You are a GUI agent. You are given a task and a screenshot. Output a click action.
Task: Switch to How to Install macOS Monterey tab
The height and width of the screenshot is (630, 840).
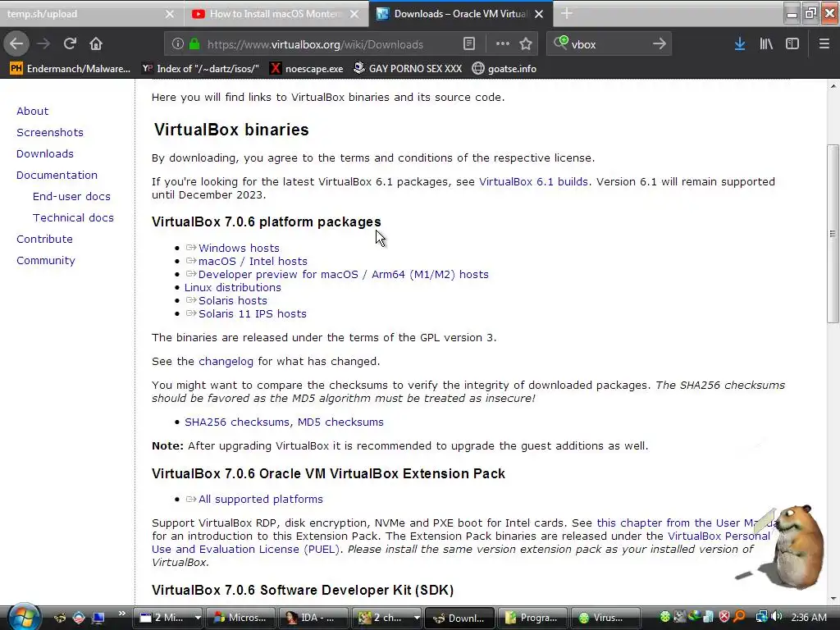268,14
